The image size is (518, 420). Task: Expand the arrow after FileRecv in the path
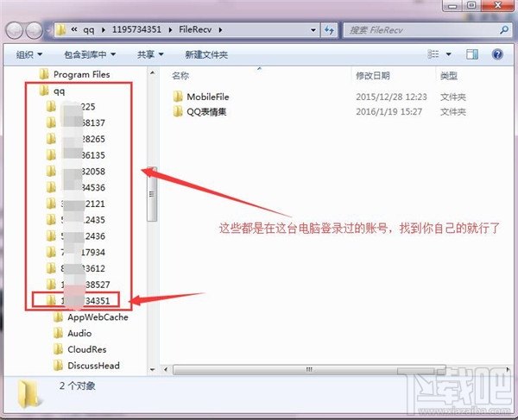(x=220, y=30)
